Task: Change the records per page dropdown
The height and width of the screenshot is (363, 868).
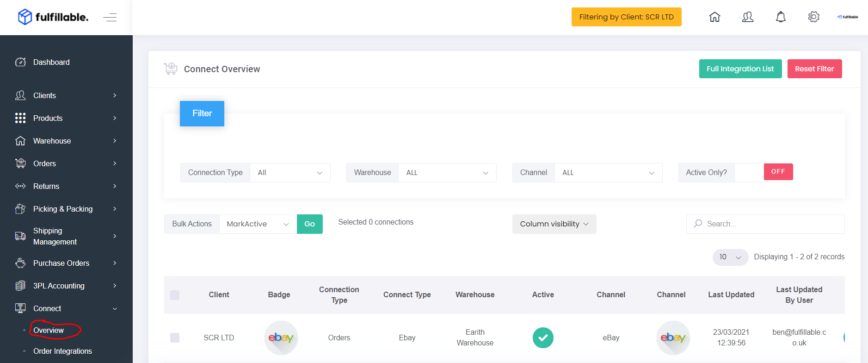Action: pyautogui.click(x=730, y=257)
